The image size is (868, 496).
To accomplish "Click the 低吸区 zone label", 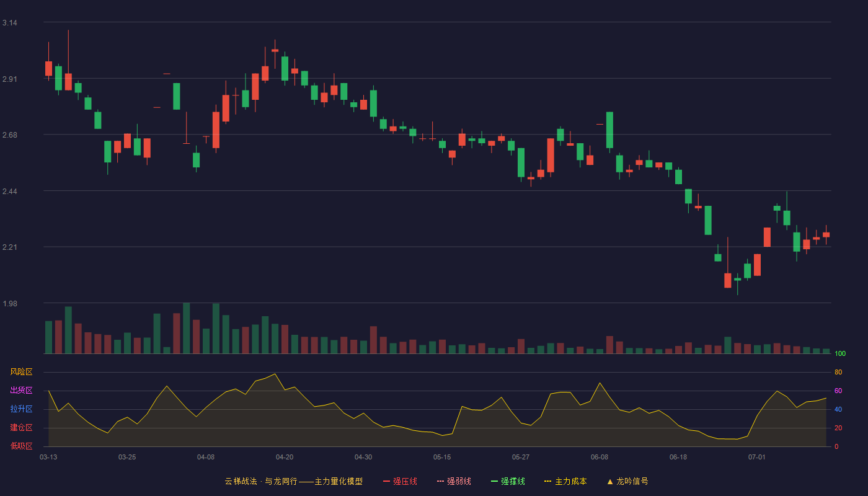I will click(x=21, y=446).
